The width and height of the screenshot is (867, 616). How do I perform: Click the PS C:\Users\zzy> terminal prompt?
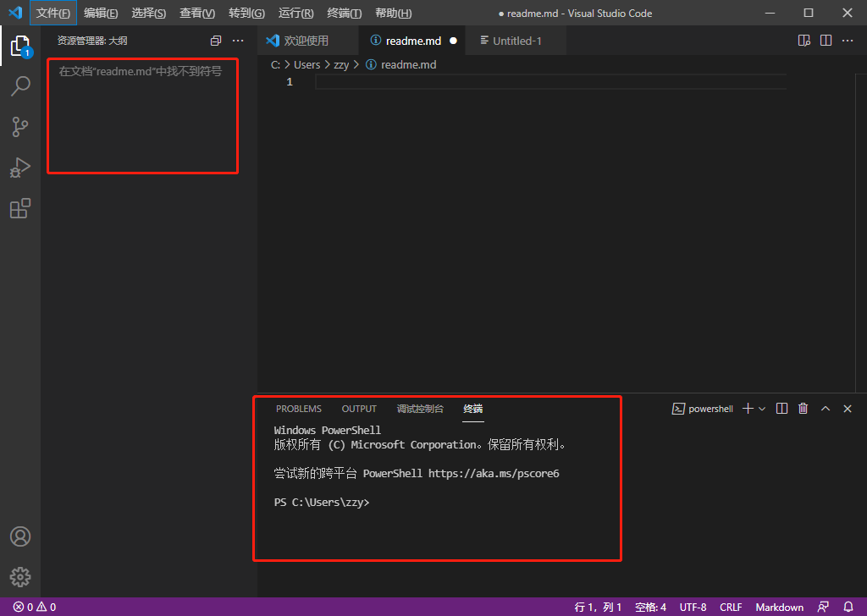pos(321,502)
